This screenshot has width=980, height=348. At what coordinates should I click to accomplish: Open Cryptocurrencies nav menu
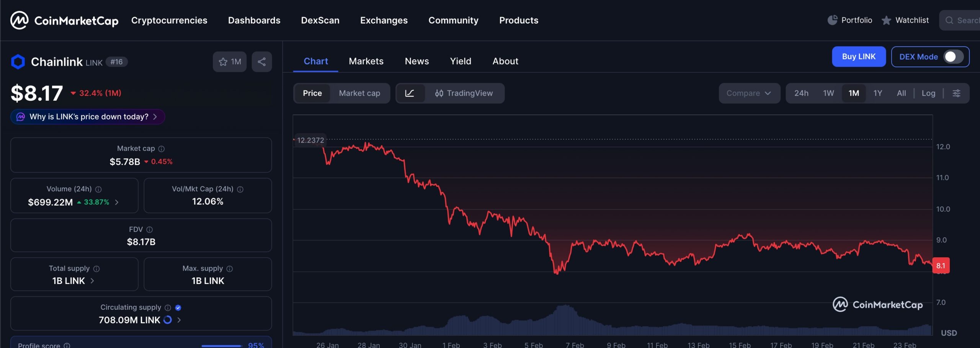169,20
